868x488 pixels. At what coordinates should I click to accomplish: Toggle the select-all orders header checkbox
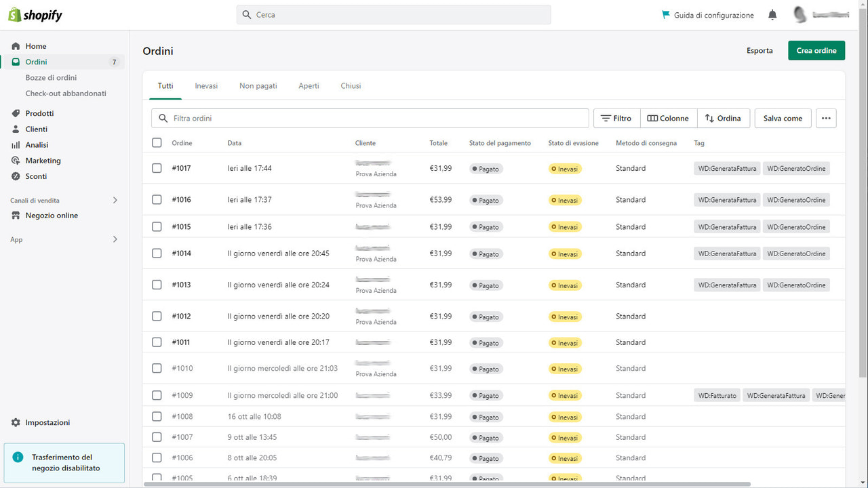coord(157,142)
